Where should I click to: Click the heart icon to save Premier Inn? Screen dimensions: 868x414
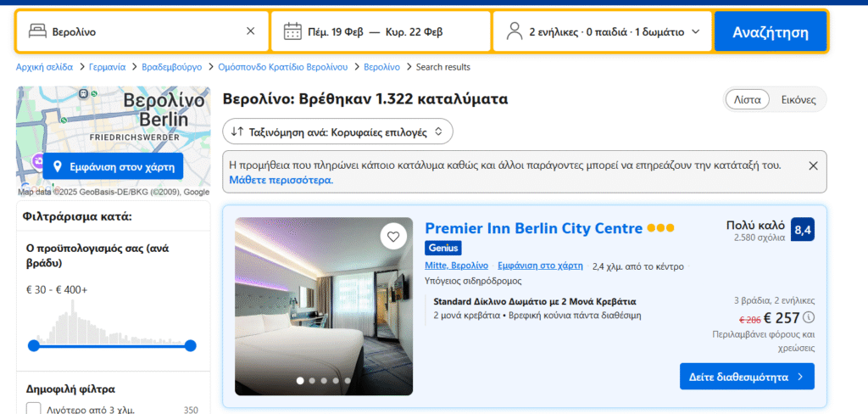pos(393,237)
